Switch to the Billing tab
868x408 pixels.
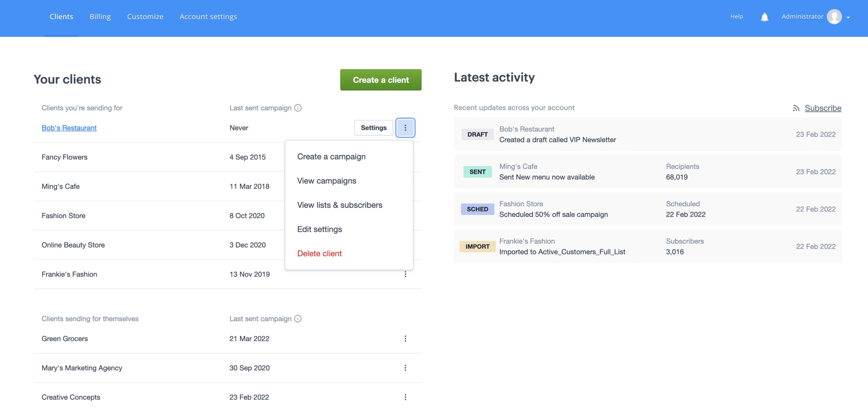(x=100, y=17)
